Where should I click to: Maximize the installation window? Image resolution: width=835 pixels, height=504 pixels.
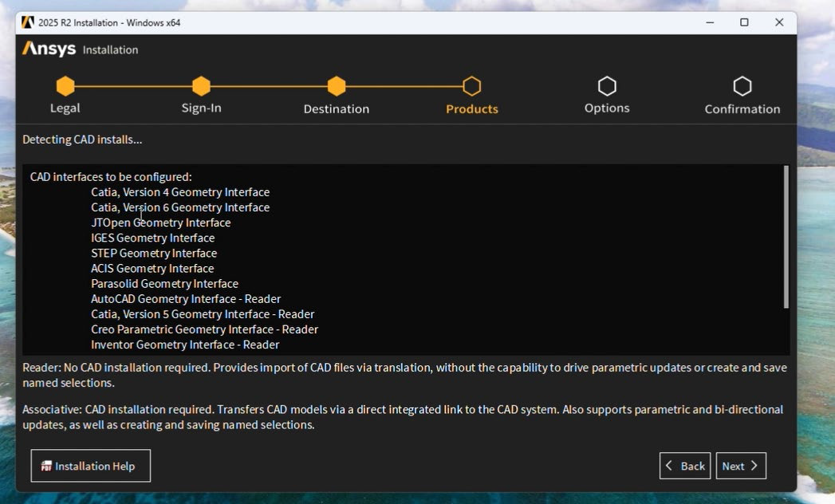click(744, 22)
